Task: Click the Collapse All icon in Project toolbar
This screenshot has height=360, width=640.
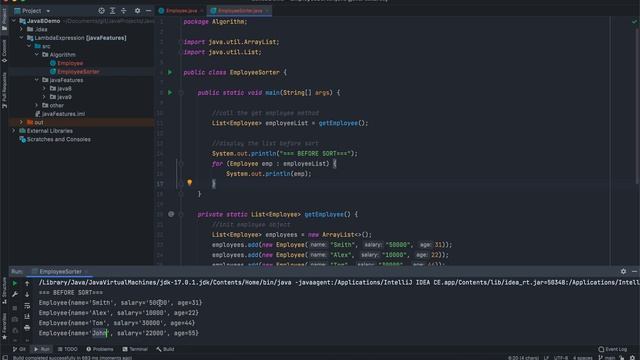Action: tap(124, 11)
